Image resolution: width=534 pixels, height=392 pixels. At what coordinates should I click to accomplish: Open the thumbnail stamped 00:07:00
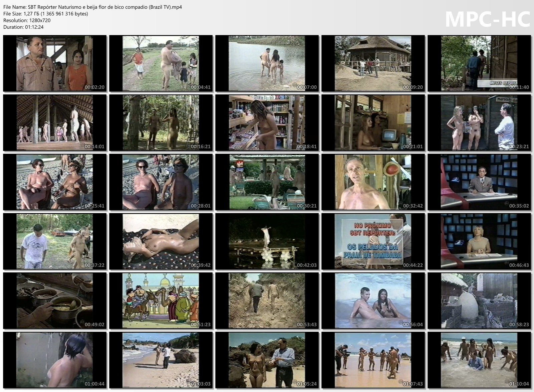(x=267, y=63)
